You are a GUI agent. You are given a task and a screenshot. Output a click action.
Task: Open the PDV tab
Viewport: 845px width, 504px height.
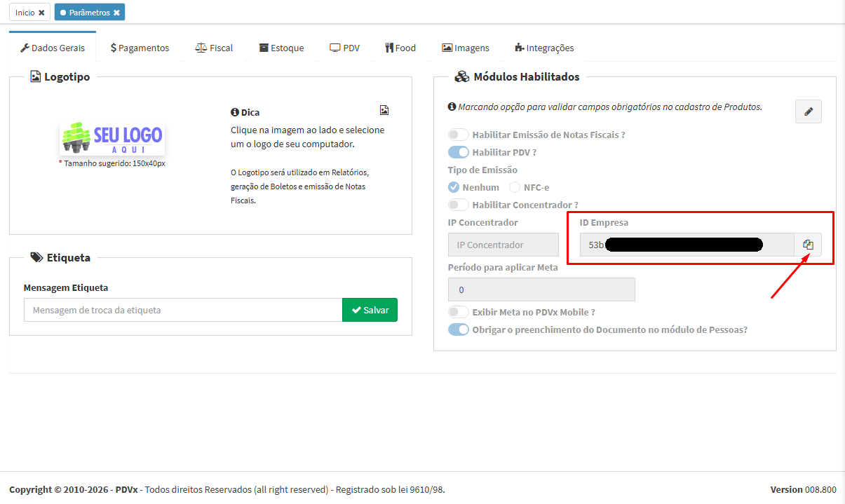pyautogui.click(x=344, y=48)
